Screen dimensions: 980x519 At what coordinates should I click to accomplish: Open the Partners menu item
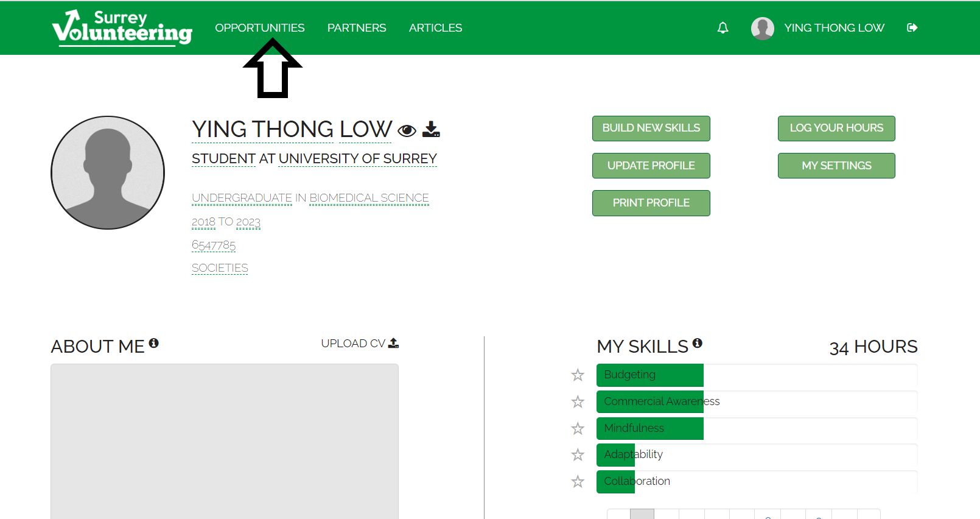click(357, 28)
